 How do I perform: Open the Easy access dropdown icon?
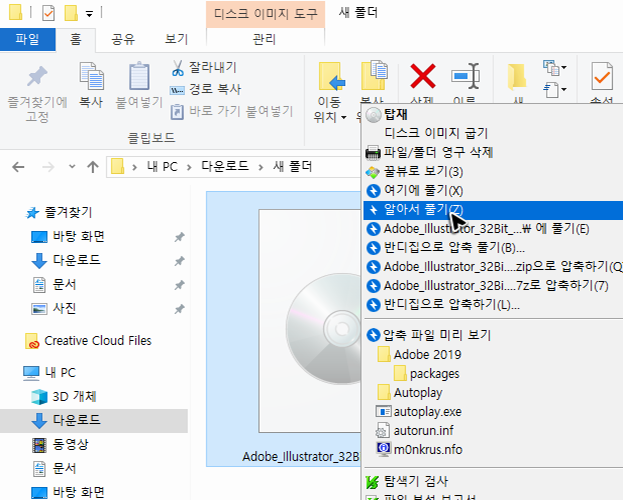554,89
